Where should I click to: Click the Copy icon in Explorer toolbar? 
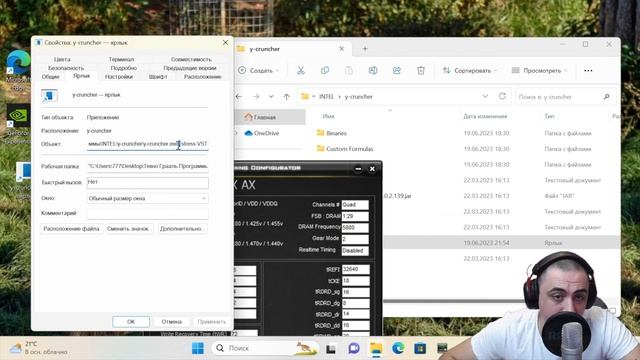click(325, 71)
